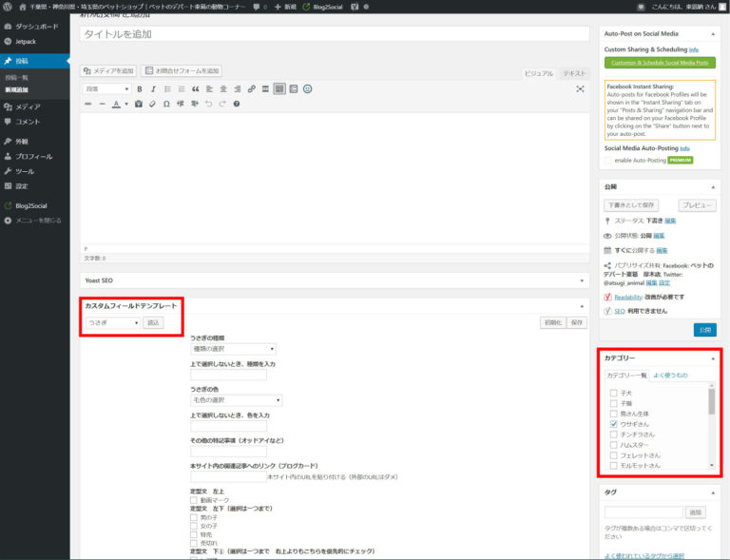Switch to the よく使うもの category tab
This screenshot has width=730, height=560.
point(670,377)
